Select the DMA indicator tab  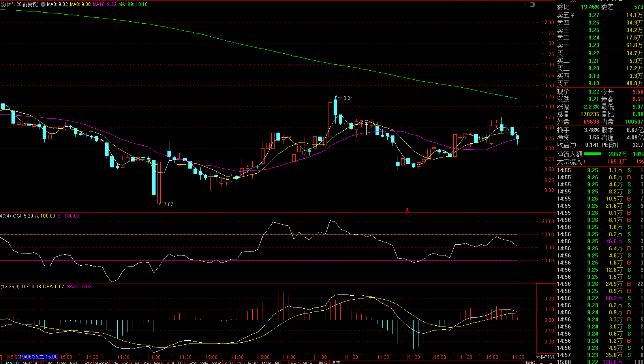pyautogui.click(x=62, y=362)
